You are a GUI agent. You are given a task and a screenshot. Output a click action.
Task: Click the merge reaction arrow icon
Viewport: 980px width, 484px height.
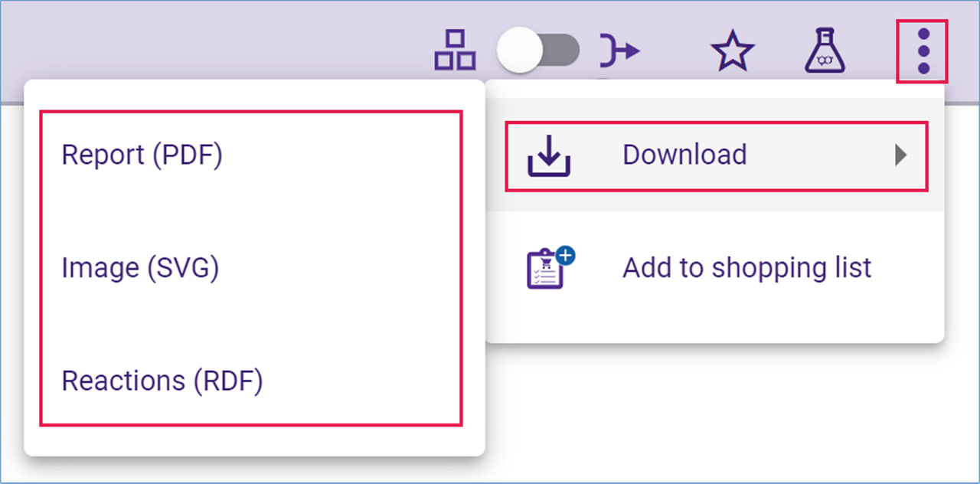[619, 51]
